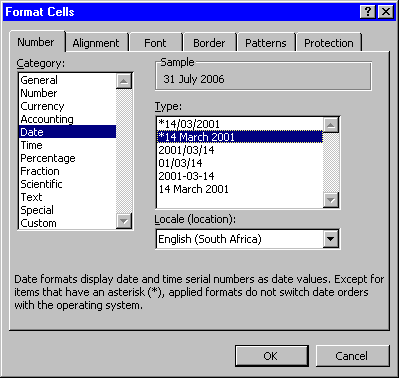This screenshot has width=399, height=378.
Task: Select the Percentage category
Action: point(68,158)
